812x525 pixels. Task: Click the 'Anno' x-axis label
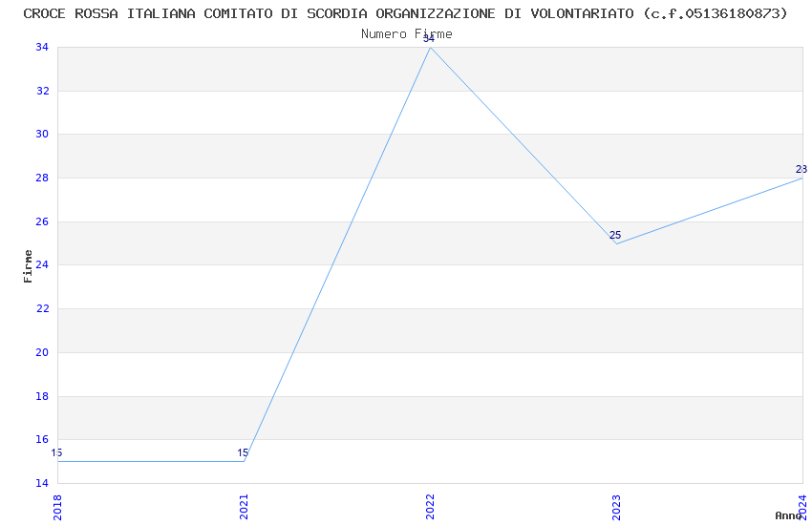(x=788, y=515)
